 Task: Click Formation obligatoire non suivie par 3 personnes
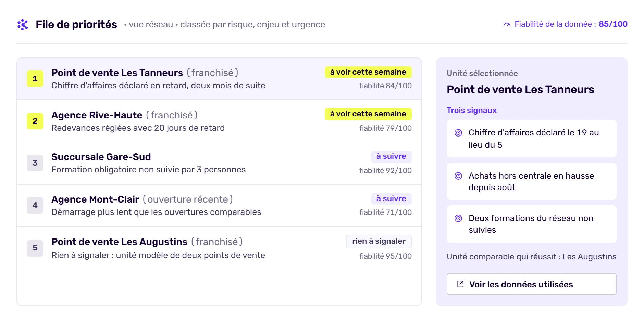click(148, 170)
